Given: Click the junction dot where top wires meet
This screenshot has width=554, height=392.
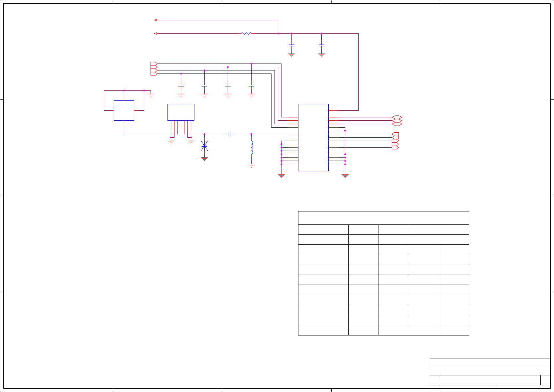Looking at the screenshot, I should [278, 33].
